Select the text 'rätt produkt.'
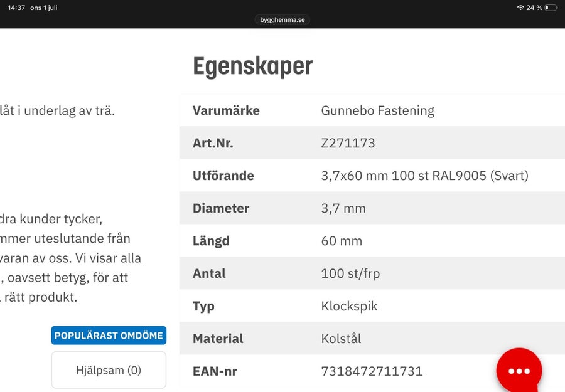 click(41, 297)
